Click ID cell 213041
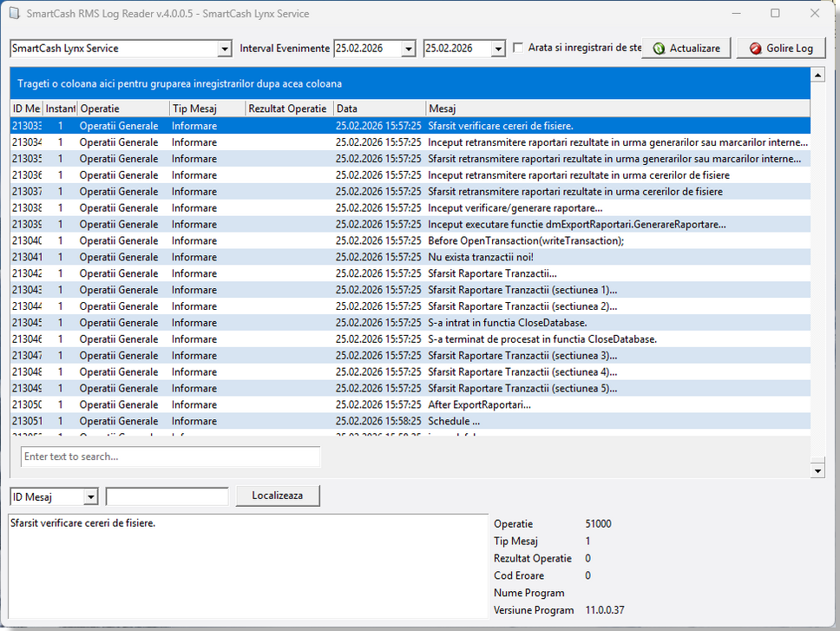The width and height of the screenshot is (840, 631). tap(27, 257)
